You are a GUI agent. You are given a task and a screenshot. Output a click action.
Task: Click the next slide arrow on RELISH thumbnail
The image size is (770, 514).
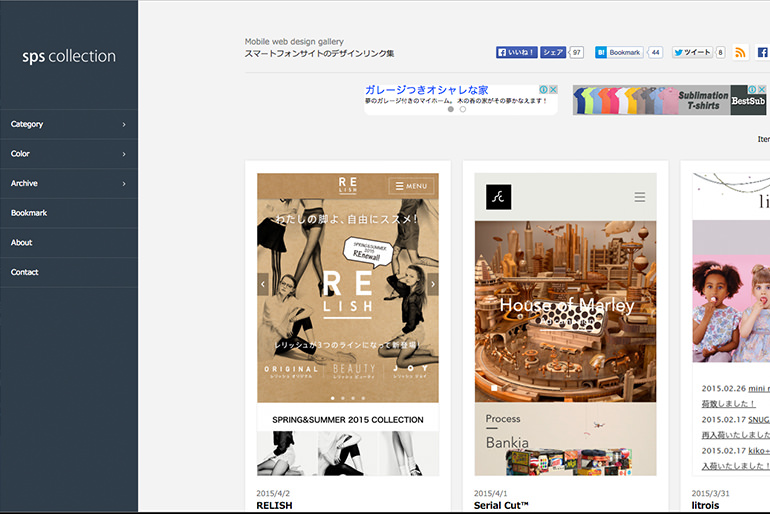433,284
